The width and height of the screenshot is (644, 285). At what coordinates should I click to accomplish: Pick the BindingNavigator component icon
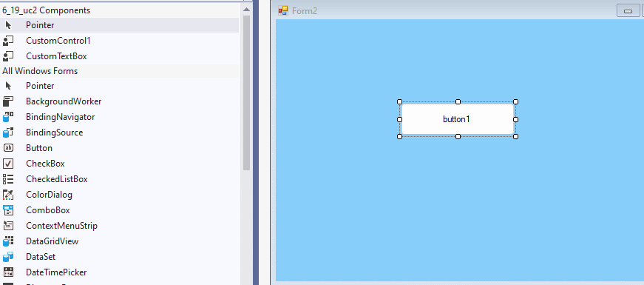[8, 117]
